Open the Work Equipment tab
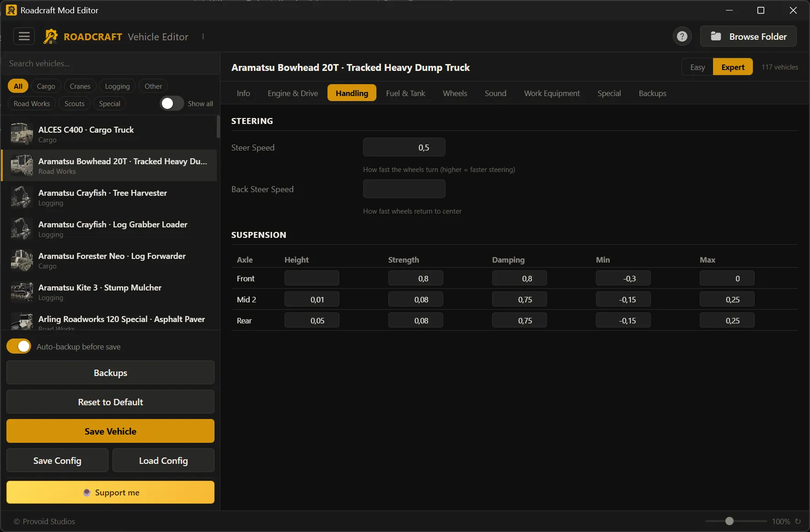The image size is (810, 532). [552, 93]
